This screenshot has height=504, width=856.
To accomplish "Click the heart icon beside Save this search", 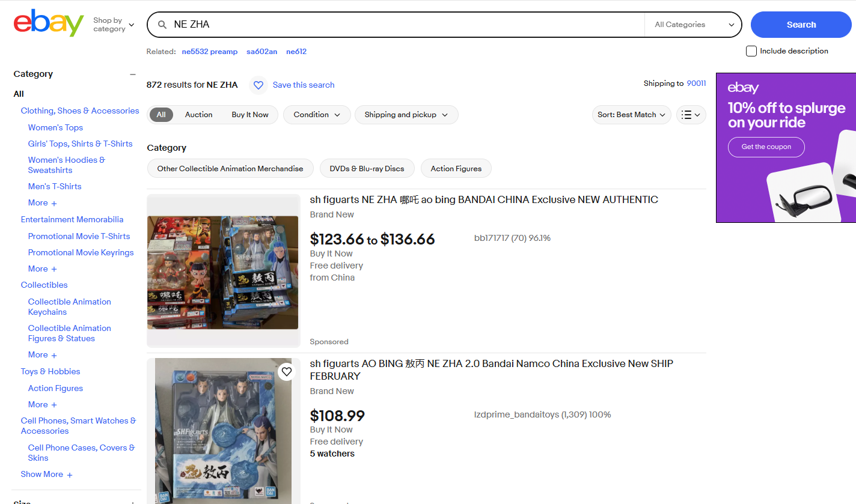I will click(x=258, y=85).
